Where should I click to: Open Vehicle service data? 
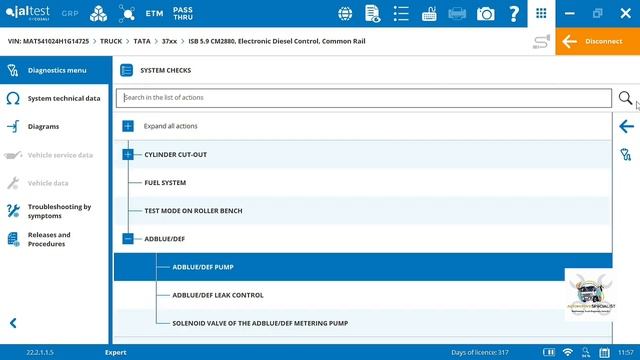[x=54, y=155]
